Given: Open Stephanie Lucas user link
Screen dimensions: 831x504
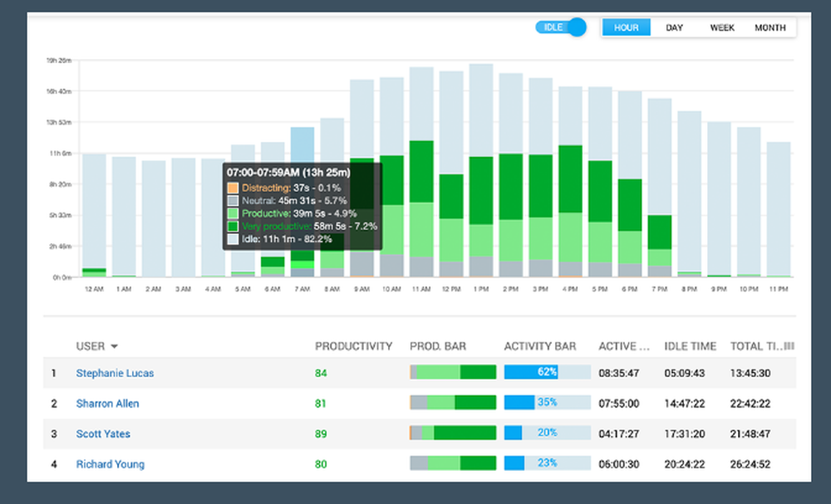Looking at the screenshot, I should point(115,374).
